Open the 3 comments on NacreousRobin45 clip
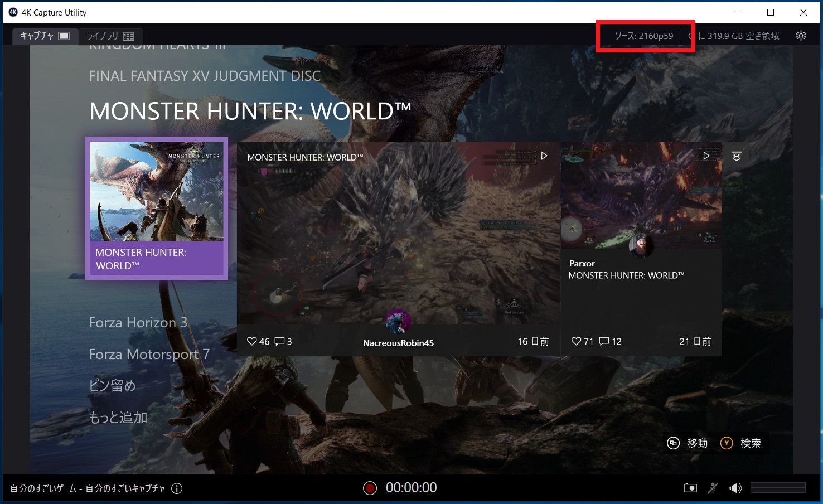Viewport: 823px width, 504px height. 283,341
